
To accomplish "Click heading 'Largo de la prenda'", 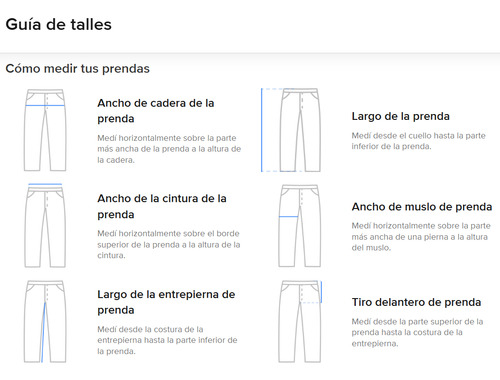I will [401, 116].
